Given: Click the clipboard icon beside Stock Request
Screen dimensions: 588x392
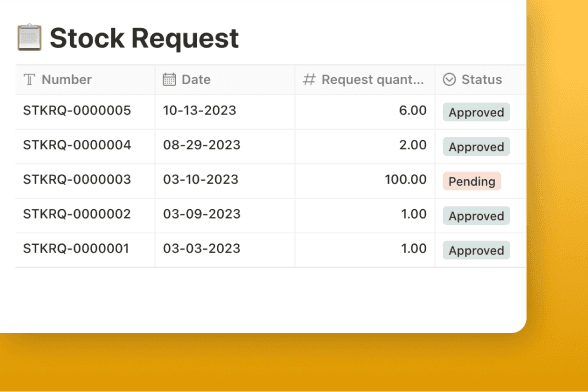Looking at the screenshot, I should coord(29,37).
